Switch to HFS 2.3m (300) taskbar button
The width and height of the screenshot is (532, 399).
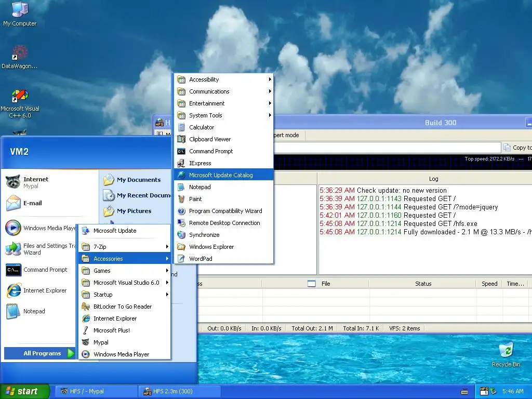click(180, 391)
